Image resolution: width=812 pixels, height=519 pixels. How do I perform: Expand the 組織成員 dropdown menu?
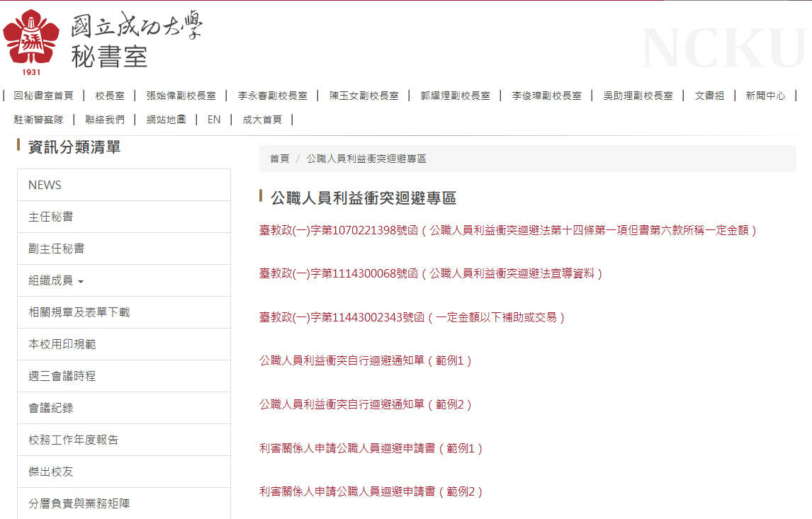[56, 280]
